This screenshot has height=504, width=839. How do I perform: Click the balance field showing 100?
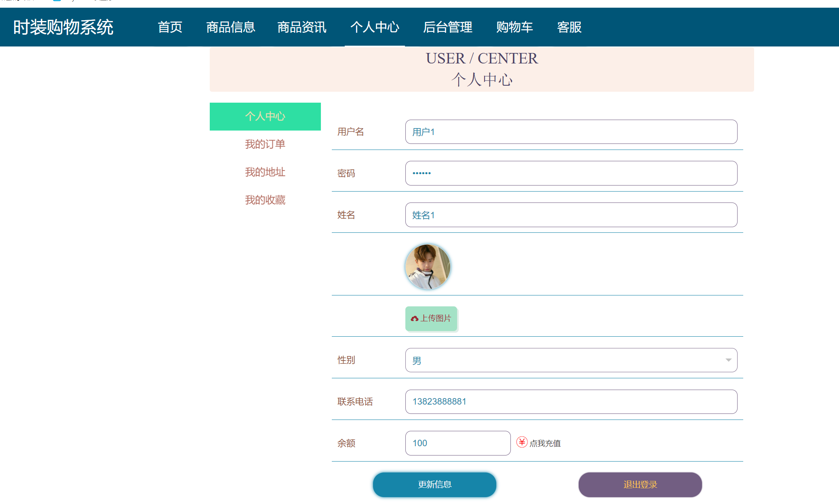click(x=457, y=443)
